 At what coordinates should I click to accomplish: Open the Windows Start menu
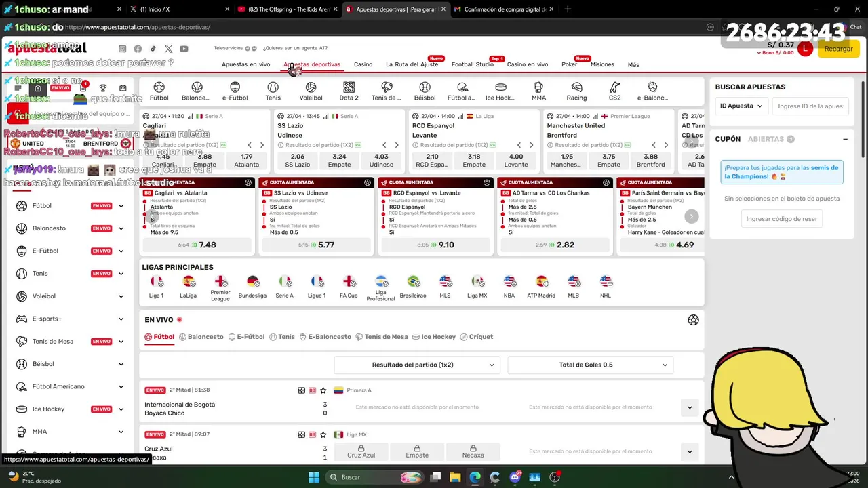coord(313,477)
